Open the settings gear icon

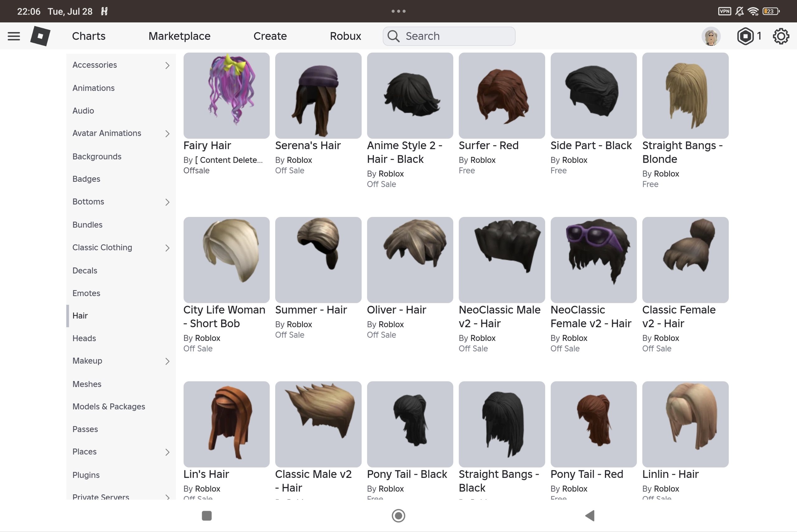781,36
